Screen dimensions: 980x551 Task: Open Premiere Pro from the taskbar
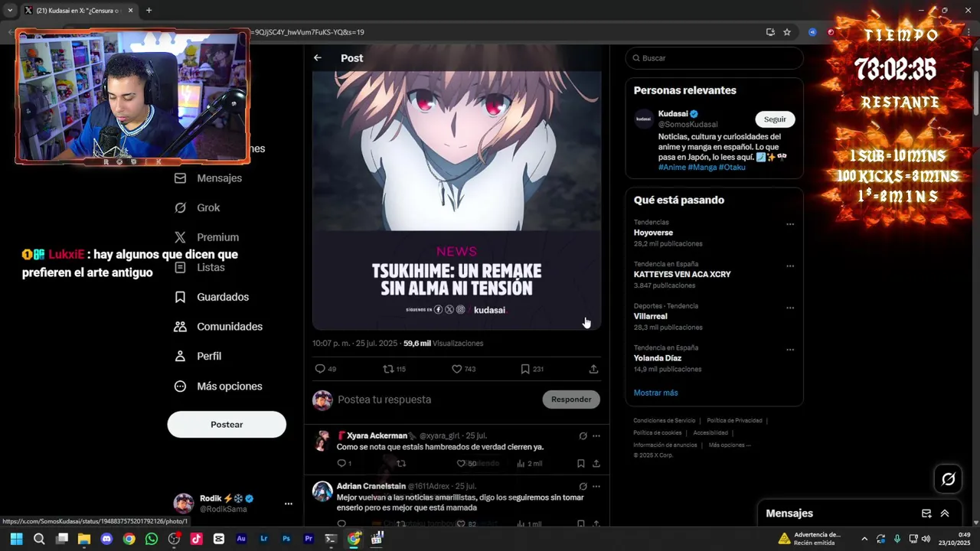pyautogui.click(x=309, y=539)
